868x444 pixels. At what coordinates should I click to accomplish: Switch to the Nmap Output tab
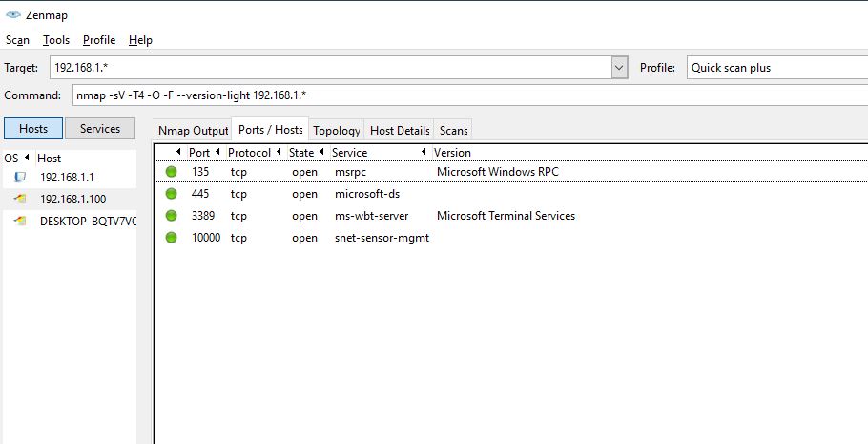(193, 131)
